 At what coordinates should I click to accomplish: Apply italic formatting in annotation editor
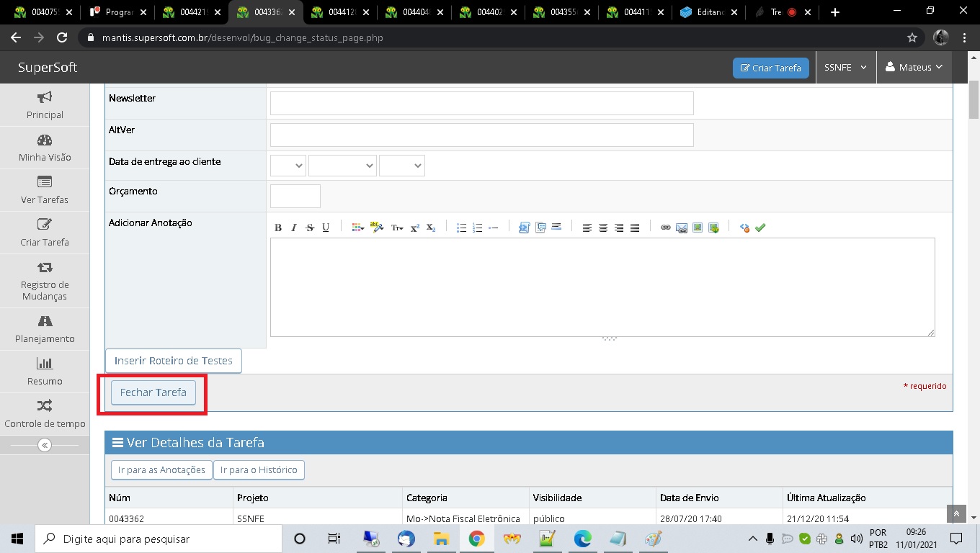[x=294, y=228]
